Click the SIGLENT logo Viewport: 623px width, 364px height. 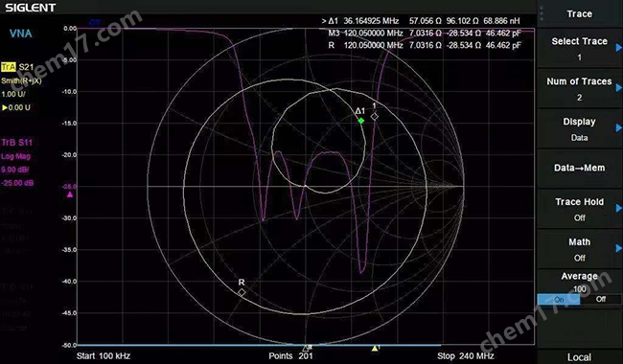tap(31, 8)
